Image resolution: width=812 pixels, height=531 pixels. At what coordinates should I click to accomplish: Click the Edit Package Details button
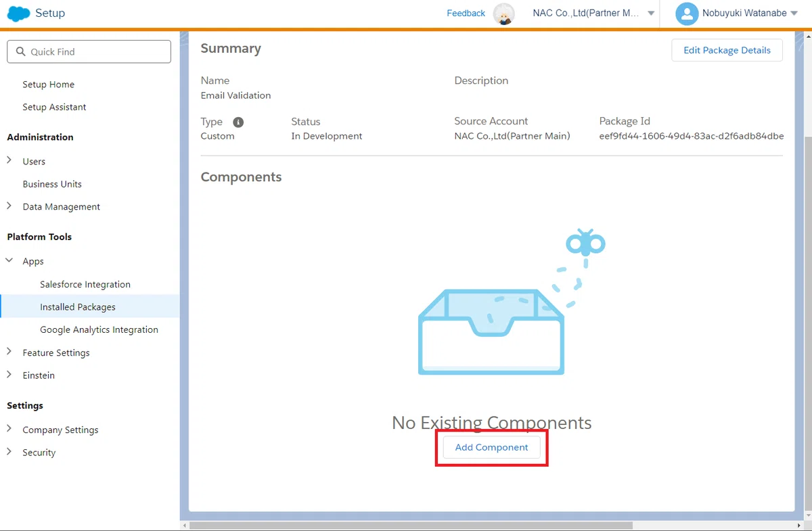[x=727, y=50]
